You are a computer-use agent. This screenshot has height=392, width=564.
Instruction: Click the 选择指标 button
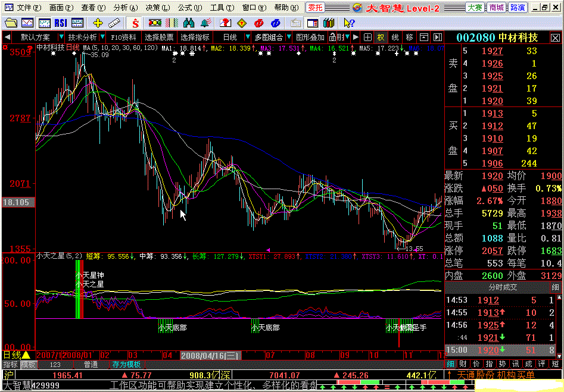[x=195, y=37]
